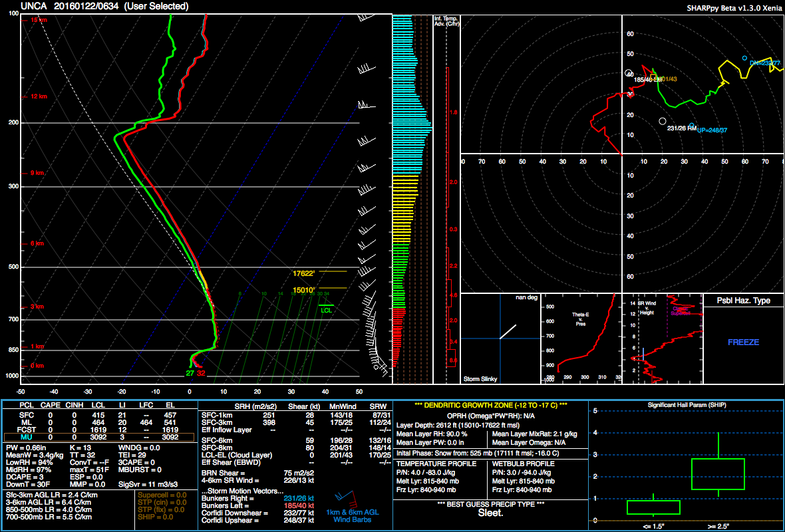This screenshot has height=532, width=785.
Task: Click the DownT = 30F value
Action: pos(27,485)
